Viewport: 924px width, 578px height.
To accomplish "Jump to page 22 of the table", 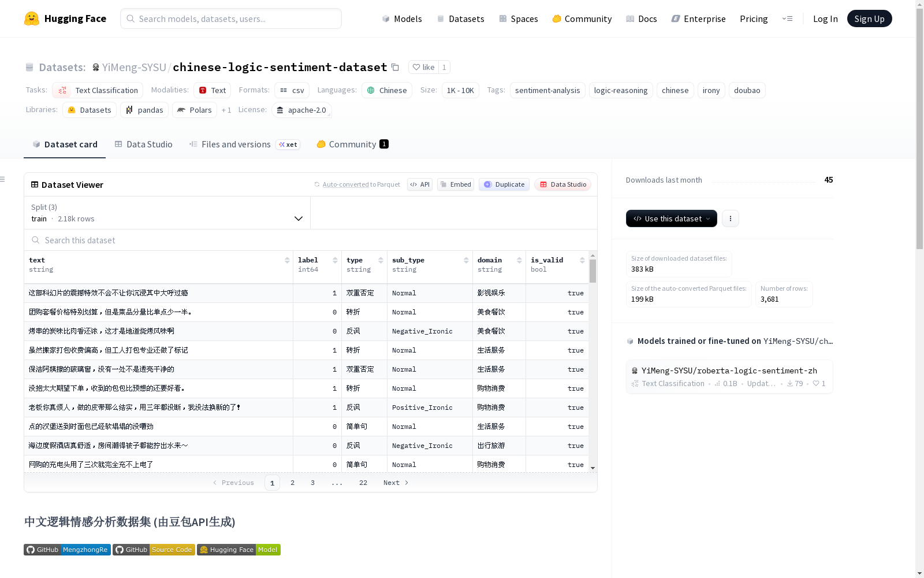I will (363, 483).
